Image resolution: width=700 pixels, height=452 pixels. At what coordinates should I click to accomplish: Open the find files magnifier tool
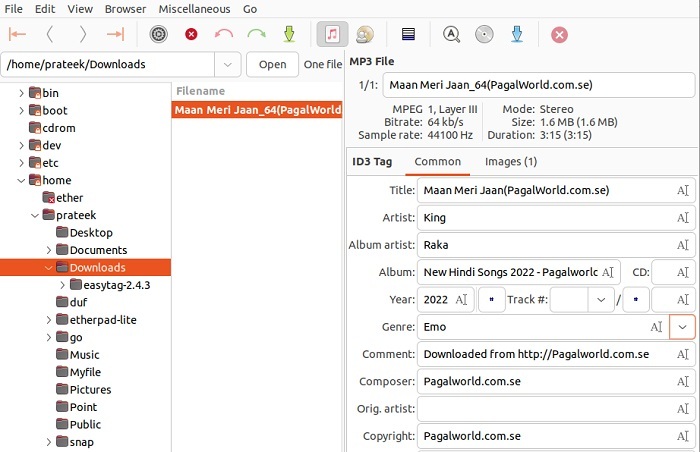pos(451,34)
